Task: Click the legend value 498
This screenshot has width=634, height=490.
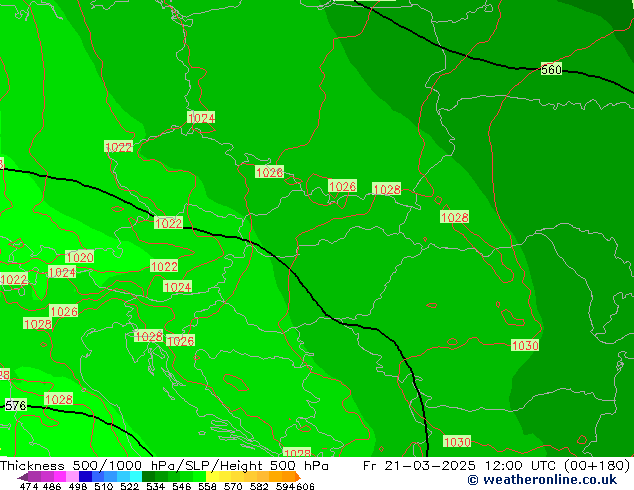Action: tap(78, 486)
